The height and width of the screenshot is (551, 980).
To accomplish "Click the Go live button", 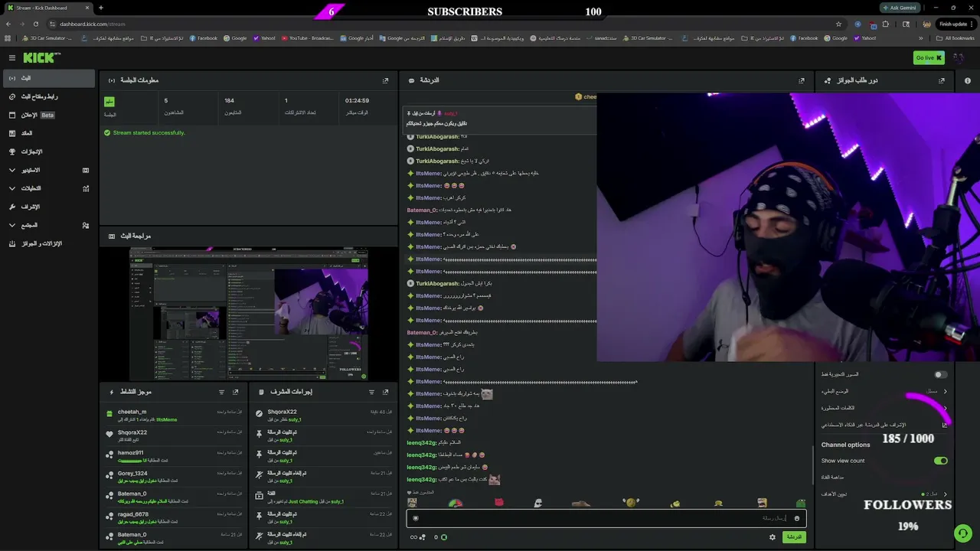I will click(929, 57).
